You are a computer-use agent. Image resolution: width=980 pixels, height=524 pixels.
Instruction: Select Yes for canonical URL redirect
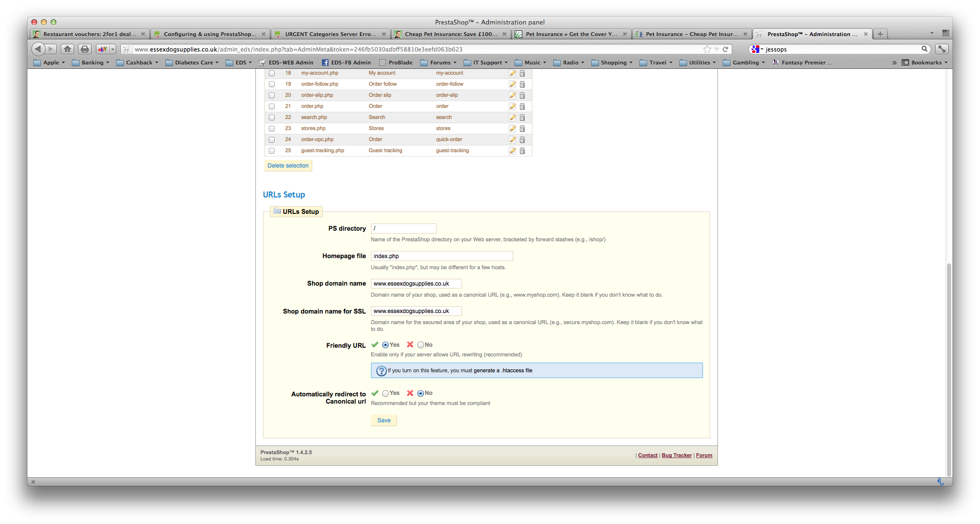(385, 393)
